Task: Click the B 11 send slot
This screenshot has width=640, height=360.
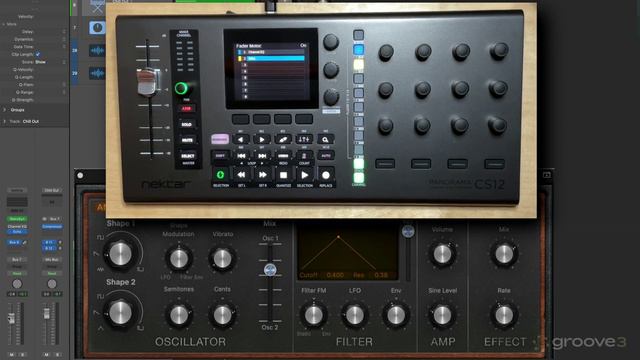Action: point(49,242)
